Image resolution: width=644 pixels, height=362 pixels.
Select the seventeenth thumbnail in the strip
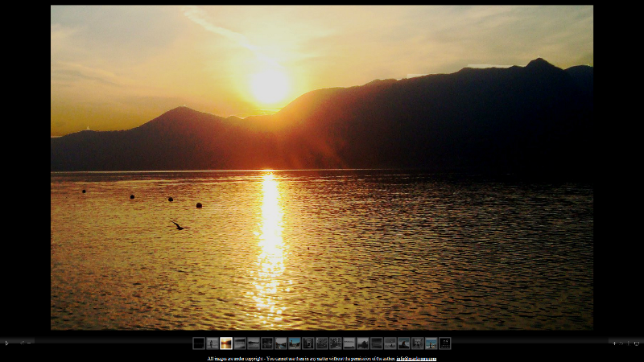pos(418,343)
